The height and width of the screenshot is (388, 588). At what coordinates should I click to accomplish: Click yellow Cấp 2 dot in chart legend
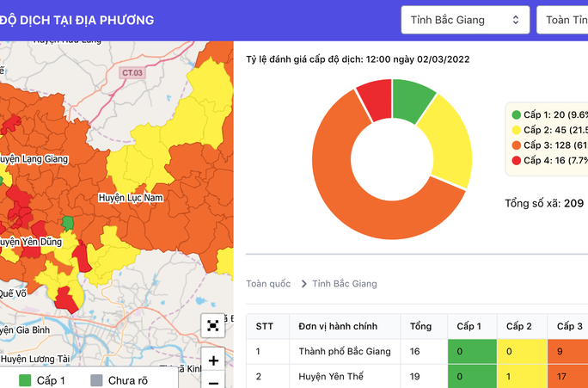[517, 130]
